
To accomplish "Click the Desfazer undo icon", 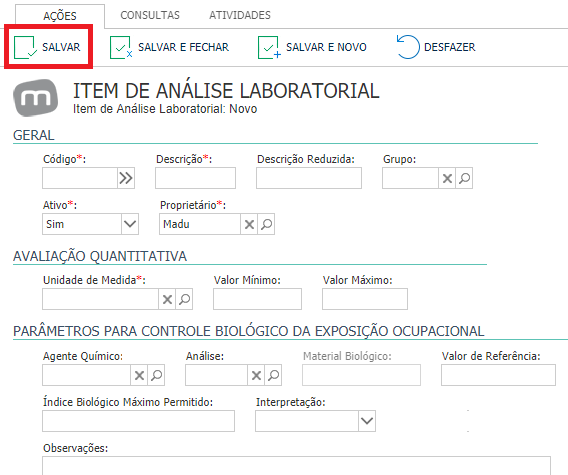I will 408,47.
